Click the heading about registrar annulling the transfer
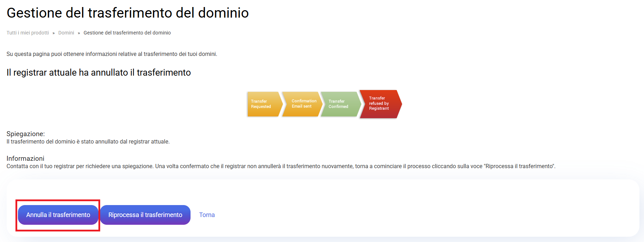Image resolution: width=644 pixels, height=242 pixels. tap(98, 72)
